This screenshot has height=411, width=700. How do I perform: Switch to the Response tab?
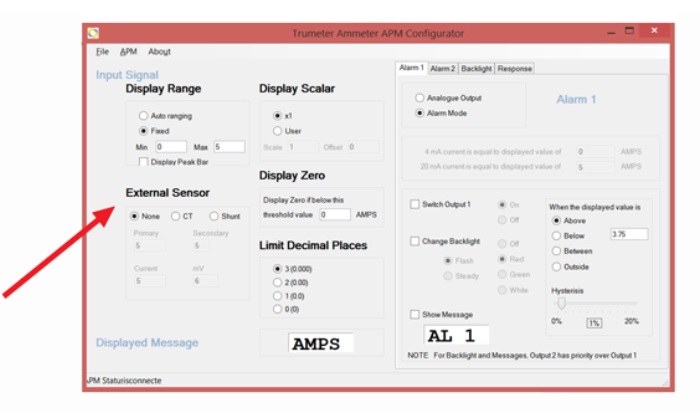coord(514,69)
